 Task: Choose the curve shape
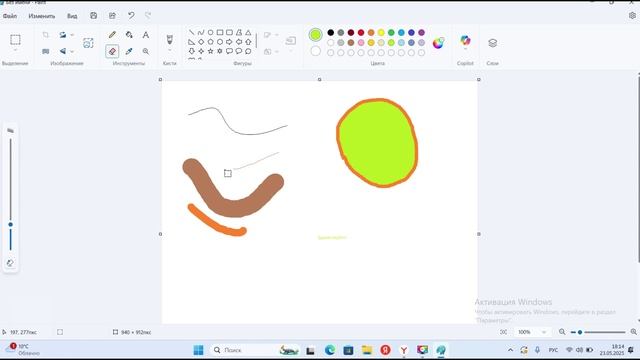click(201, 32)
